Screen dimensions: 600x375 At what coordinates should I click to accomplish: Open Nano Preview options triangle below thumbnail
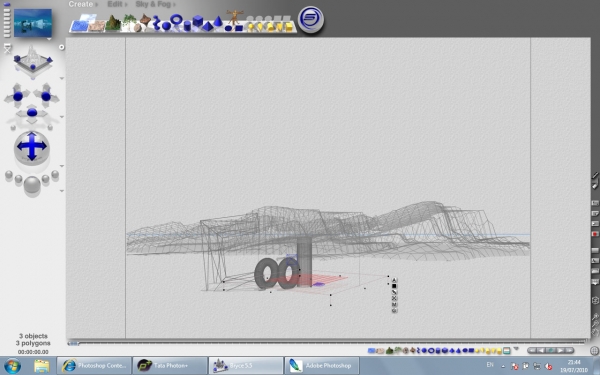click(x=49, y=39)
